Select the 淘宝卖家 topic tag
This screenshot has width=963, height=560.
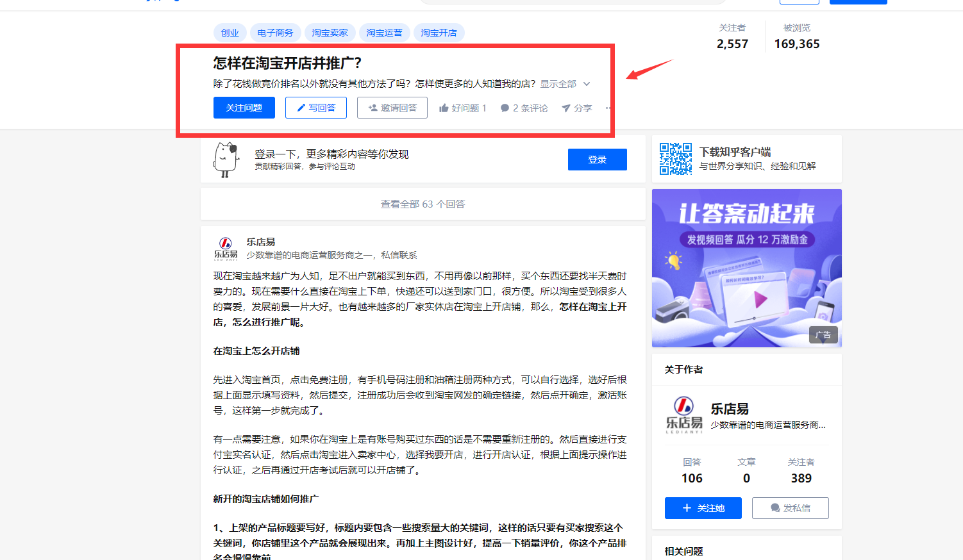pyautogui.click(x=330, y=33)
